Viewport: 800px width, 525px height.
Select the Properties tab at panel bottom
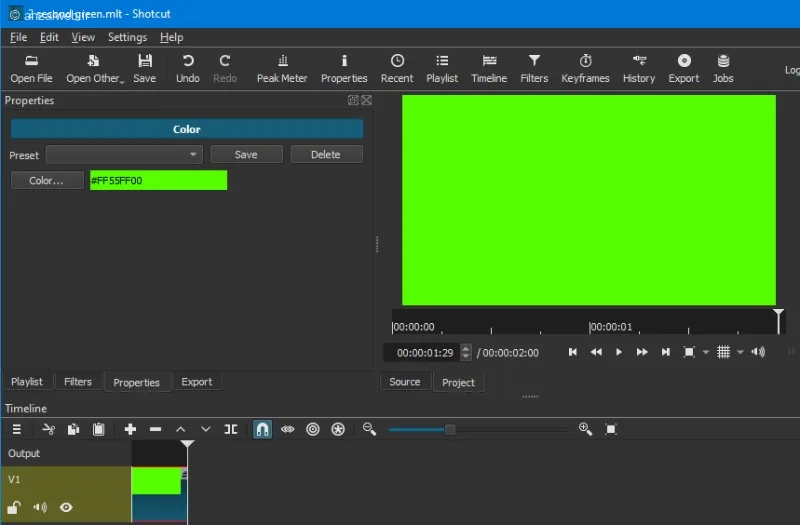pos(136,382)
